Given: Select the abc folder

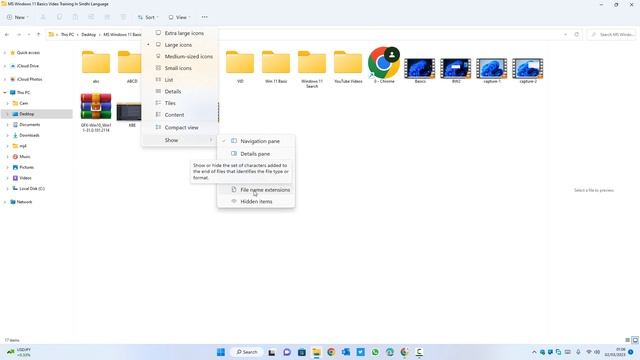Looking at the screenshot, I should 96,67.
